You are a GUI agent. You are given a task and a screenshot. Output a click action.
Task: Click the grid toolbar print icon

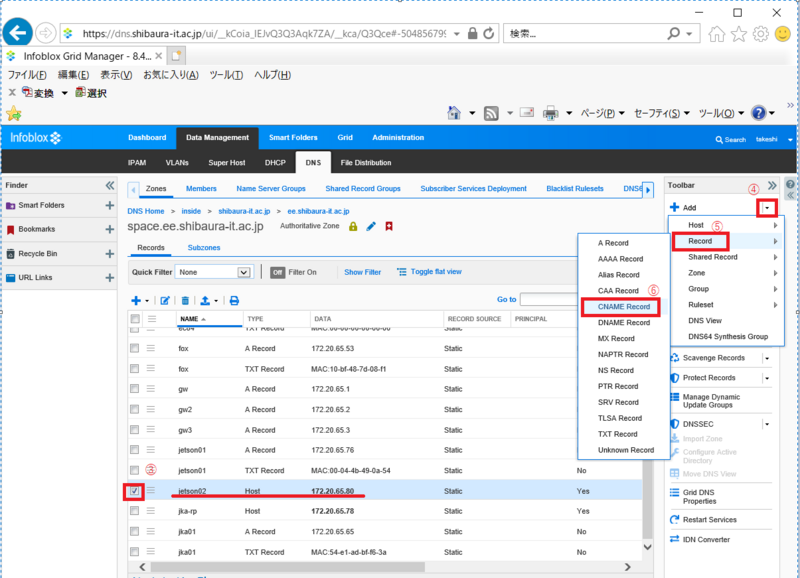click(234, 300)
